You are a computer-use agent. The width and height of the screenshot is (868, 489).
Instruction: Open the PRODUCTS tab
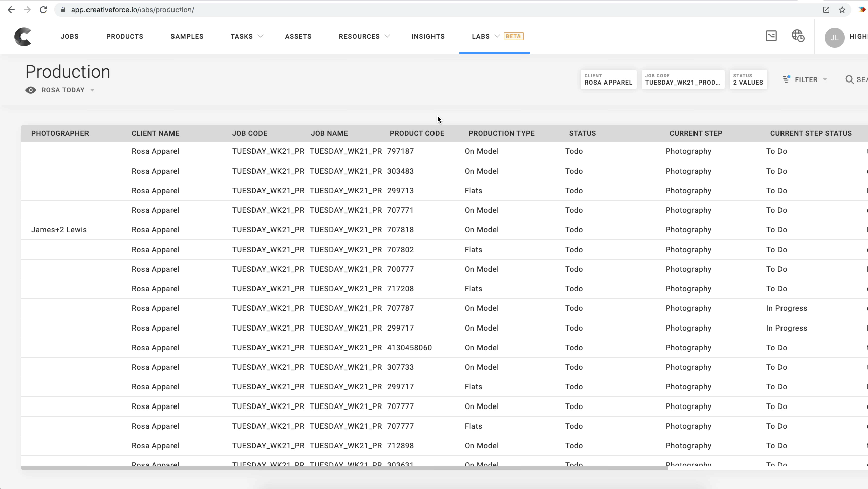click(x=125, y=36)
